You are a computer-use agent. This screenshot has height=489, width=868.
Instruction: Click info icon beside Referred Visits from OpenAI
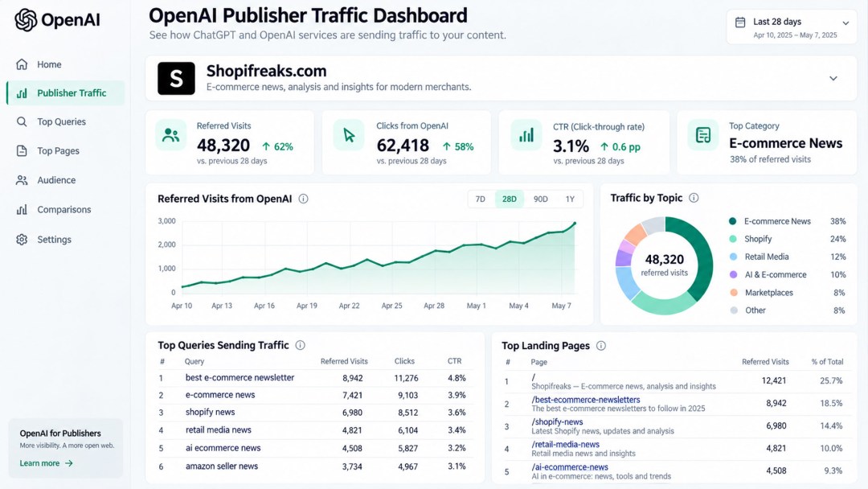303,199
